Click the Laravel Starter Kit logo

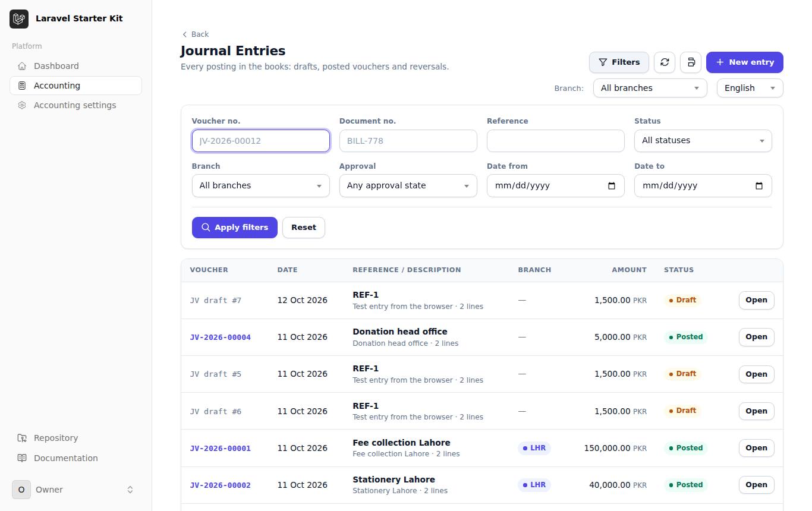(19, 18)
